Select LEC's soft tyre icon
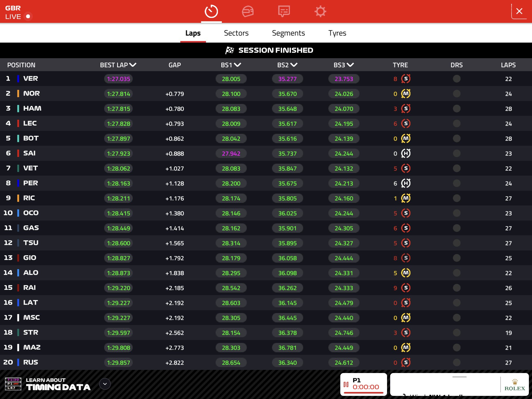The height and width of the screenshot is (399, 532). [x=406, y=124]
